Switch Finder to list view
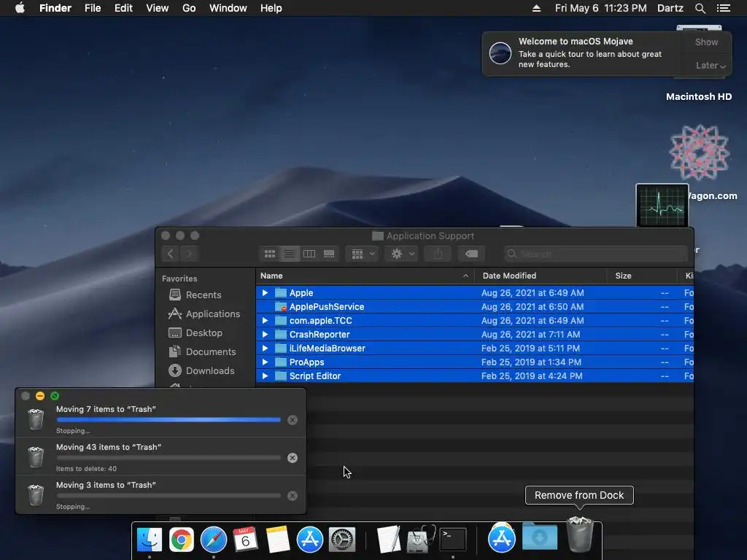The image size is (747, 560). 290,254
